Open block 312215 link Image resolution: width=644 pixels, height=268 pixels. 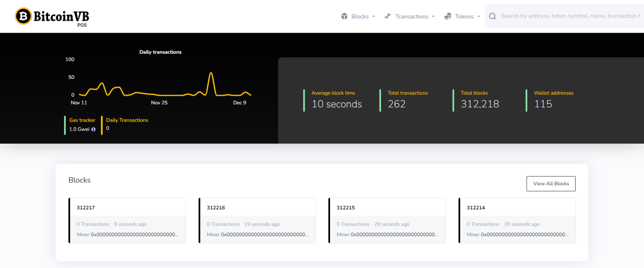(x=346, y=208)
